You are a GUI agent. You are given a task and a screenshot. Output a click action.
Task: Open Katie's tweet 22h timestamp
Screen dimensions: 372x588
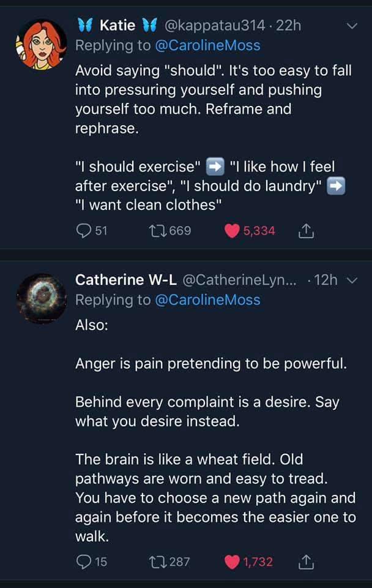point(288,26)
